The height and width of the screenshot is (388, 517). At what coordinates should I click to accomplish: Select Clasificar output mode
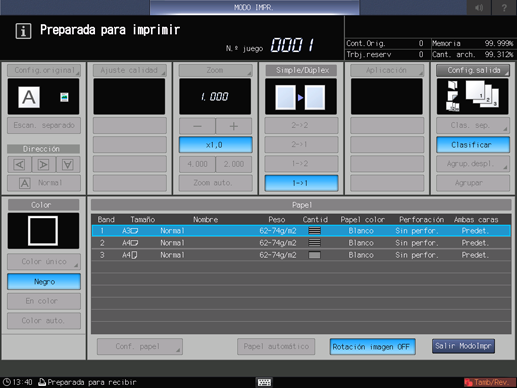point(473,145)
